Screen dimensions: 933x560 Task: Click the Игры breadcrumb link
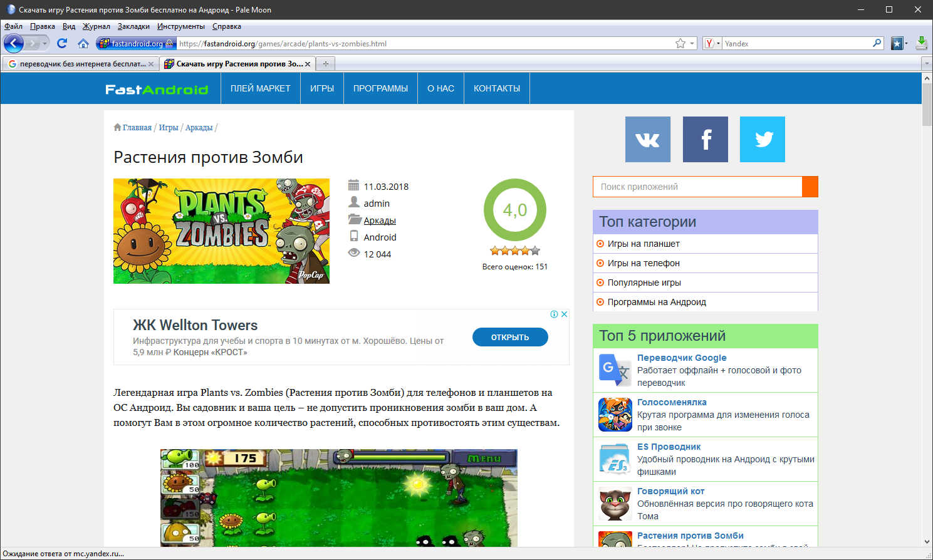(169, 128)
